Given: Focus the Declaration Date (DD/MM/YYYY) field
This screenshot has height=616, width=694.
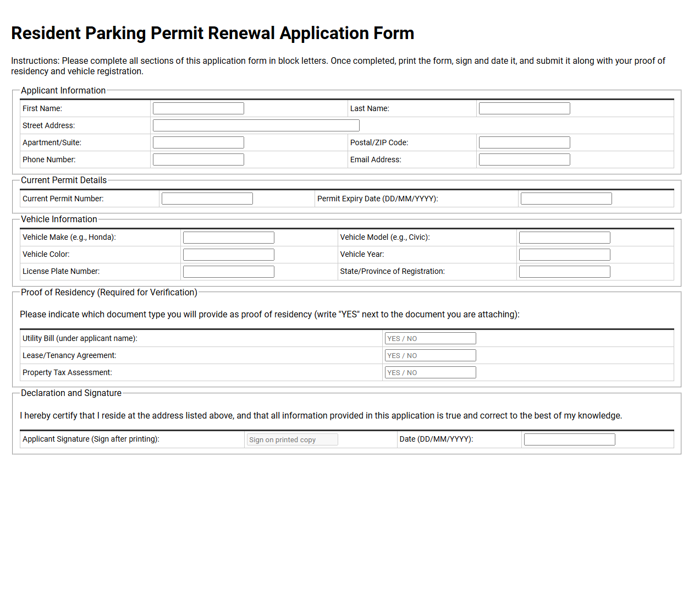Looking at the screenshot, I should click(570, 439).
